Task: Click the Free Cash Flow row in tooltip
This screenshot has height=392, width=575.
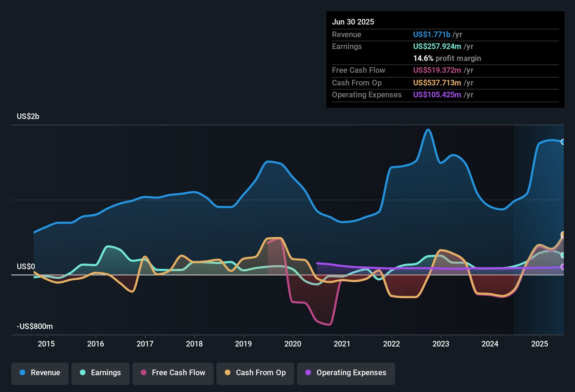Action: 445,70
